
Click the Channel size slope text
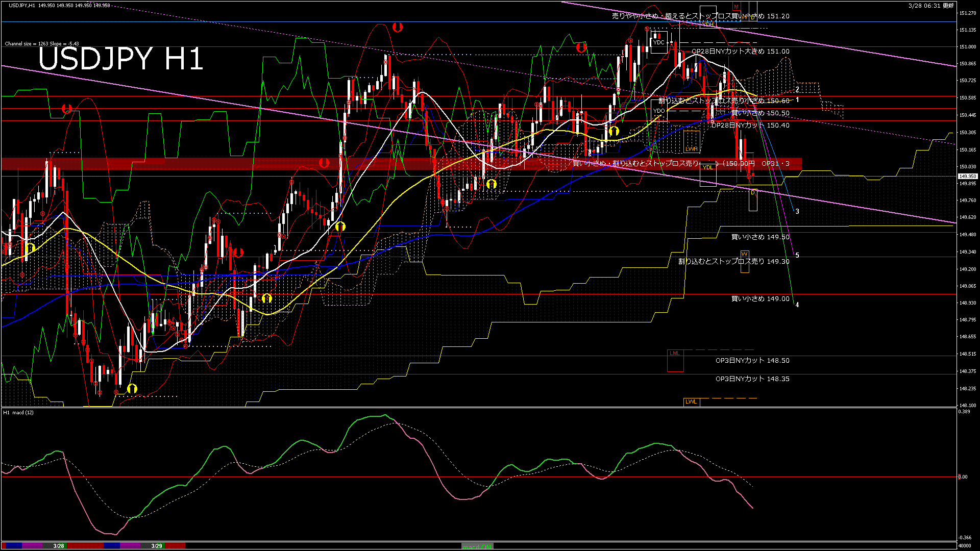coord(42,44)
